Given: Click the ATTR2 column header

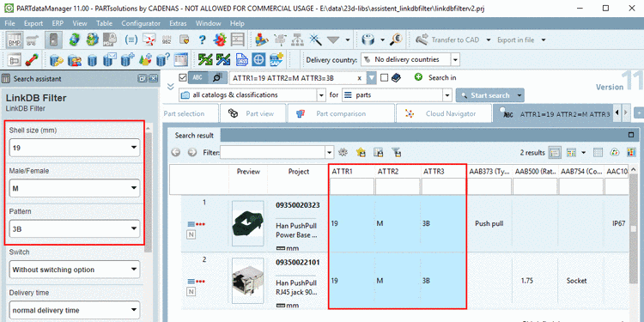Looking at the screenshot, I should pyautogui.click(x=388, y=172).
